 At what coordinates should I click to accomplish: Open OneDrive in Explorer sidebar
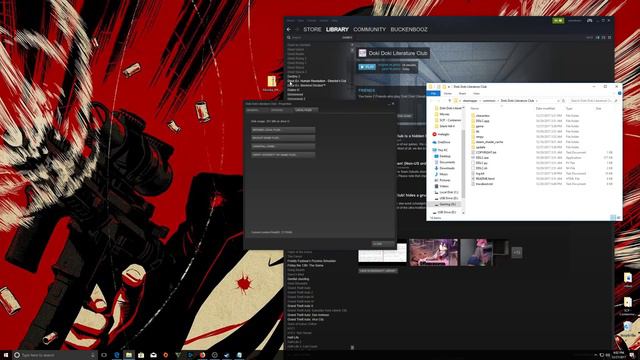click(x=442, y=142)
